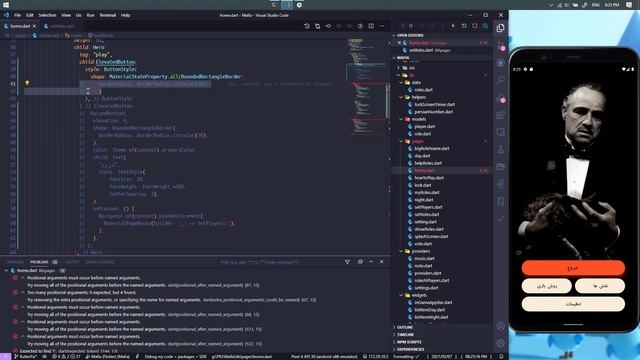
Task: Click the checkmark icon in activity bar
Action: click(500, 219)
